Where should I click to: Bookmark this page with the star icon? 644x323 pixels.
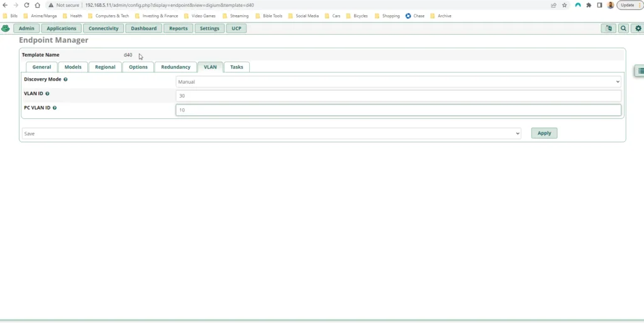pyautogui.click(x=564, y=5)
